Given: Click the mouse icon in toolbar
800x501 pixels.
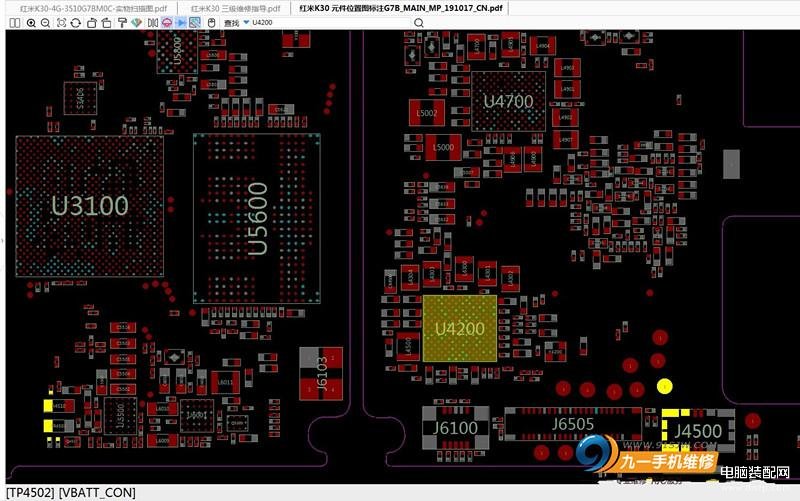Looking at the screenshot, I should (211, 22).
